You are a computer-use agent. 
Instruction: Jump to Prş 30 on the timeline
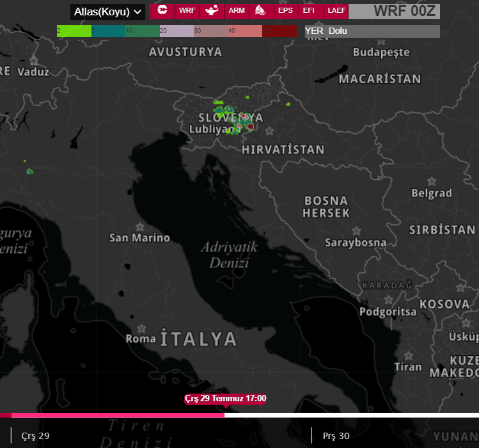click(x=336, y=436)
